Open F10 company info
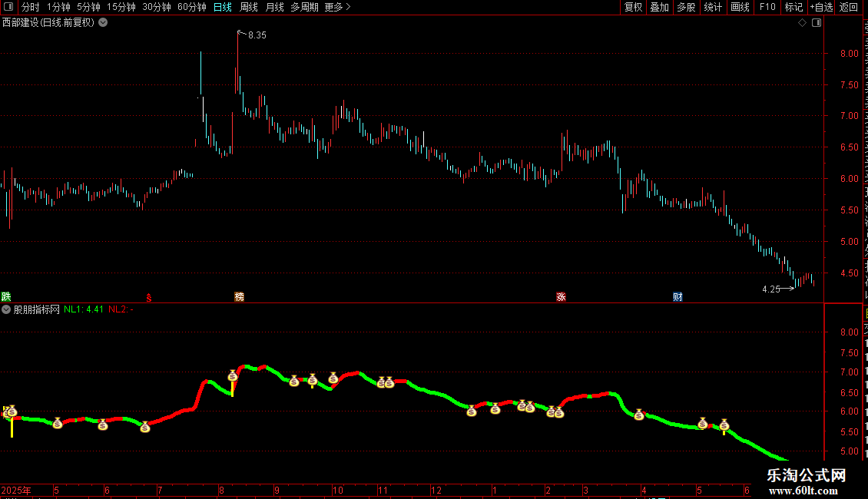The height and width of the screenshot is (499, 868). tap(767, 7)
